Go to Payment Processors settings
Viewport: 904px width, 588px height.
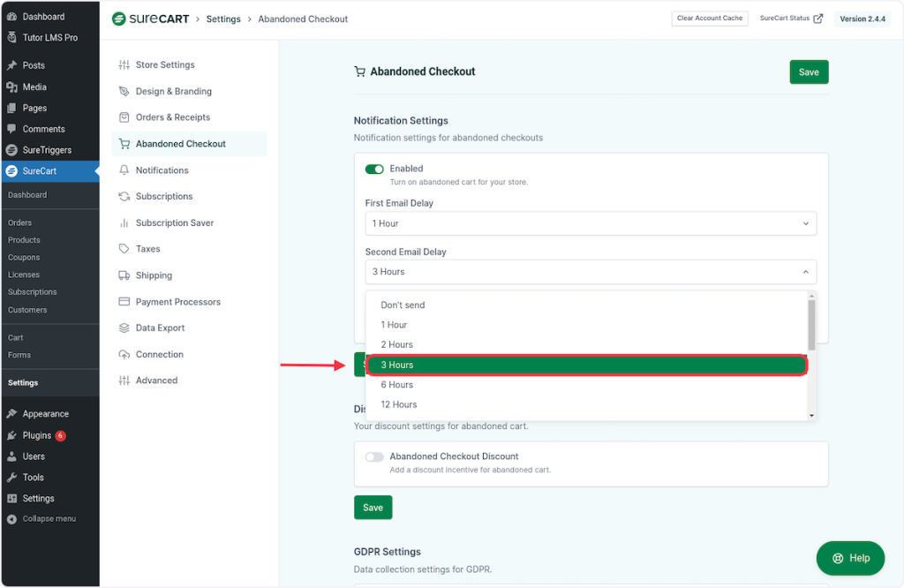177,302
